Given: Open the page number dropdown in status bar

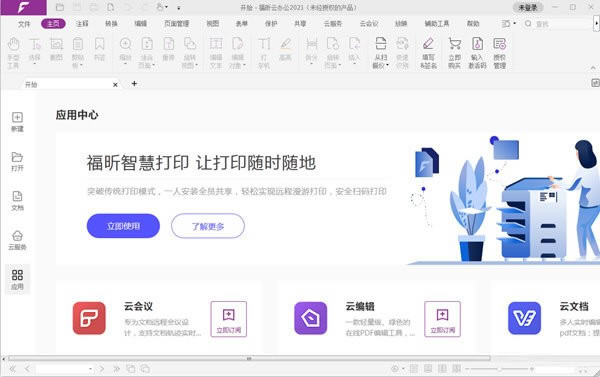Looking at the screenshot, I should (90, 369).
